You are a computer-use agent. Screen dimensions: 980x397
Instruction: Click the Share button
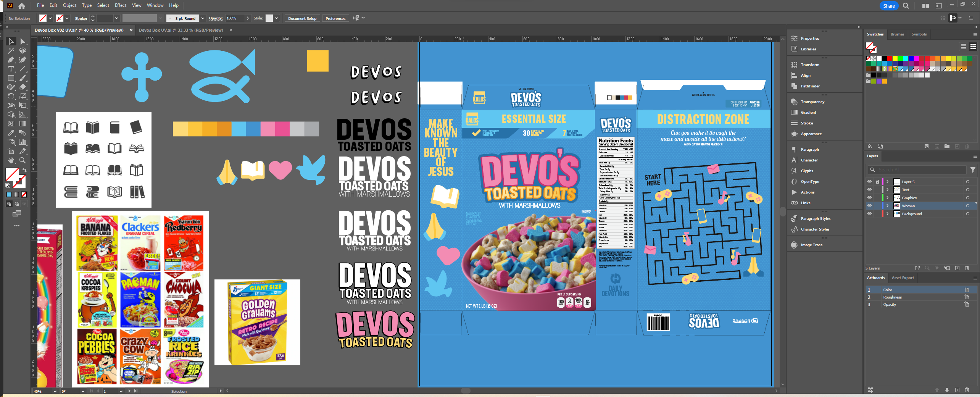889,6
